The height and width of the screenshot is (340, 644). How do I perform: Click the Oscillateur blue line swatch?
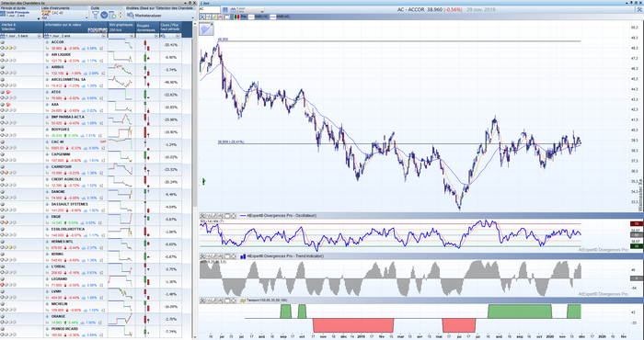coord(243,215)
